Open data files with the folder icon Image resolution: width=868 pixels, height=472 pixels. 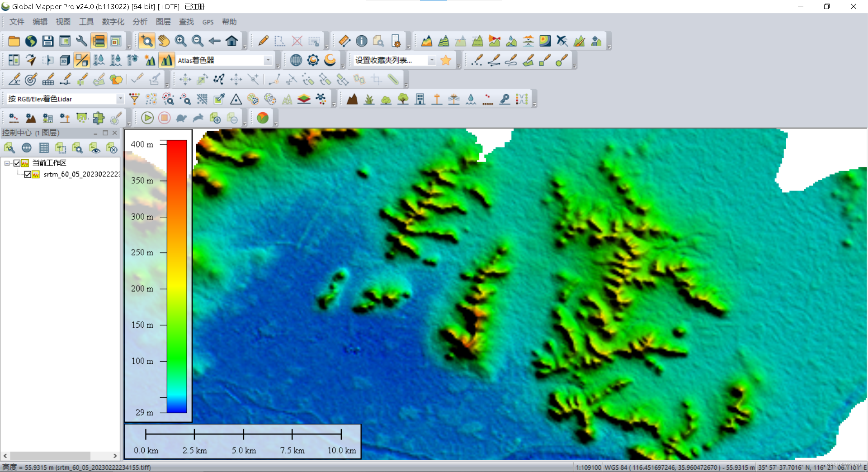[14, 41]
